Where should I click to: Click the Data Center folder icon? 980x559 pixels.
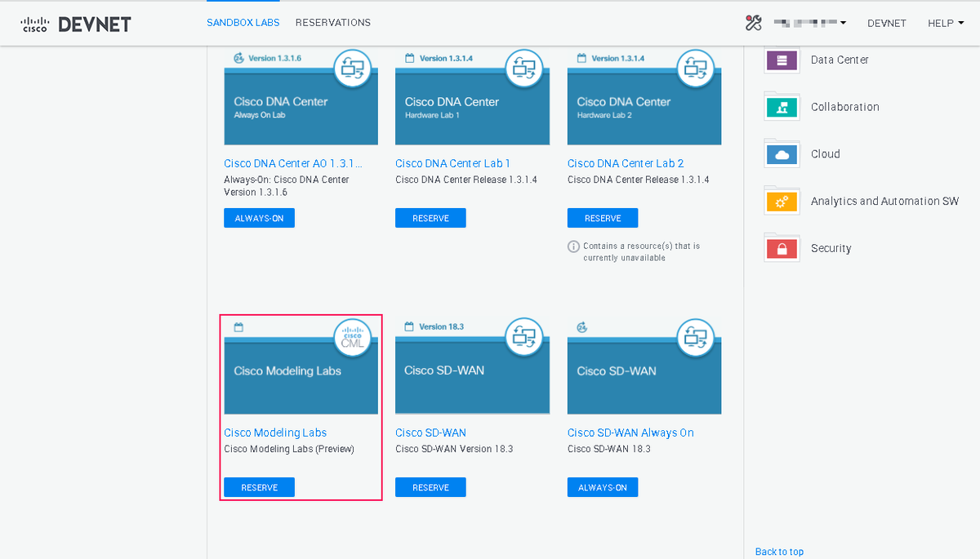point(782,60)
